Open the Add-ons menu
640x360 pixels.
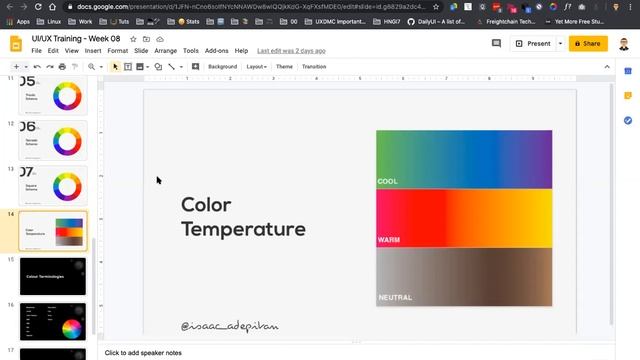point(216,51)
